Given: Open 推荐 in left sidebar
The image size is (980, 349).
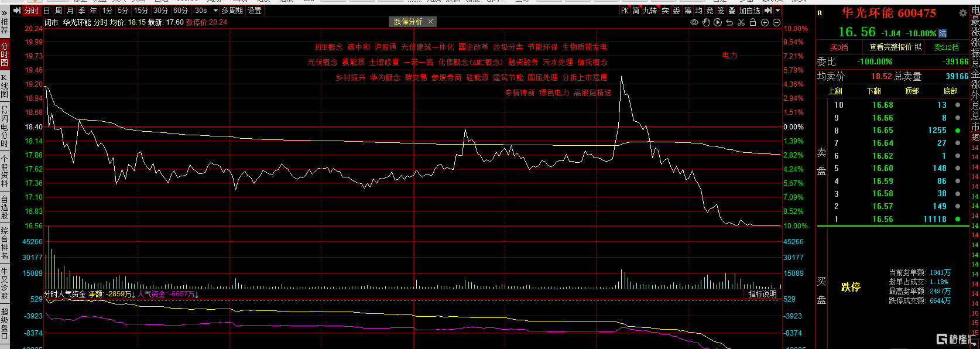Looking at the screenshot, I should [4, 26].
